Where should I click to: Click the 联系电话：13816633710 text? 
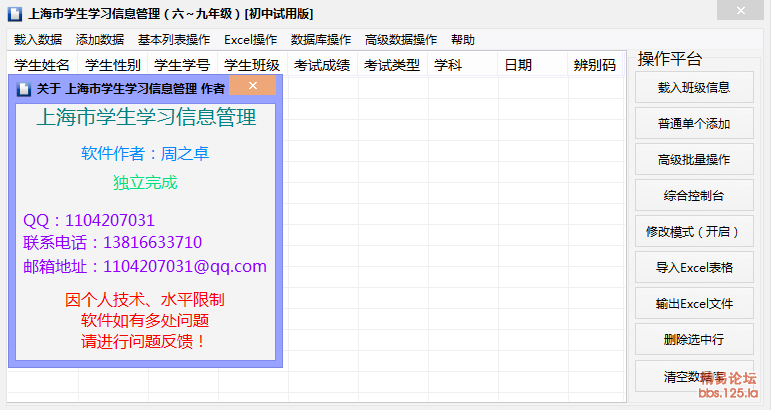[x=112, y=242]
